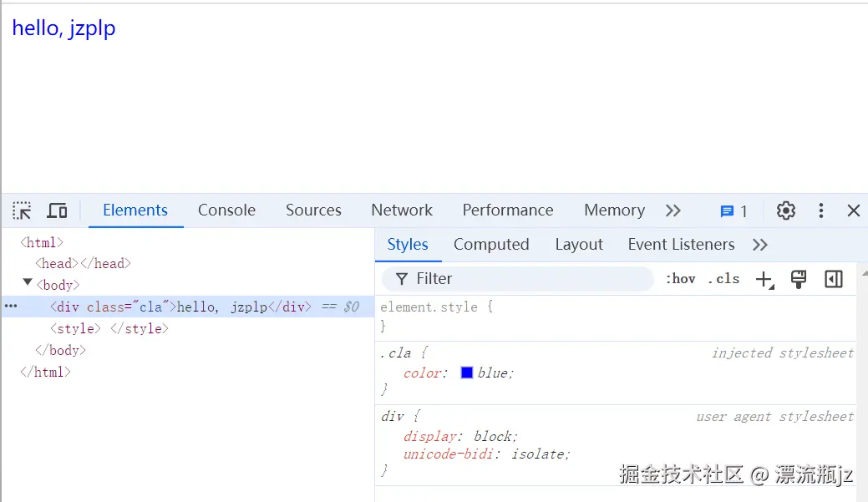The width and height of the screenshot is (868, 502).
Task: Add a new style rule with plus icon
Action: (764, 279)
